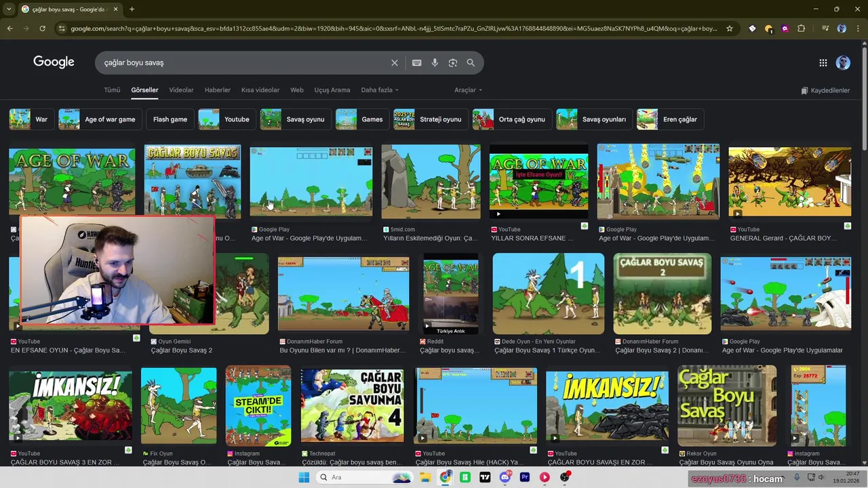Select the 'Görseller' tab
Image resolution: width=868 pixels, height=488 pixels.
point(144,90)
